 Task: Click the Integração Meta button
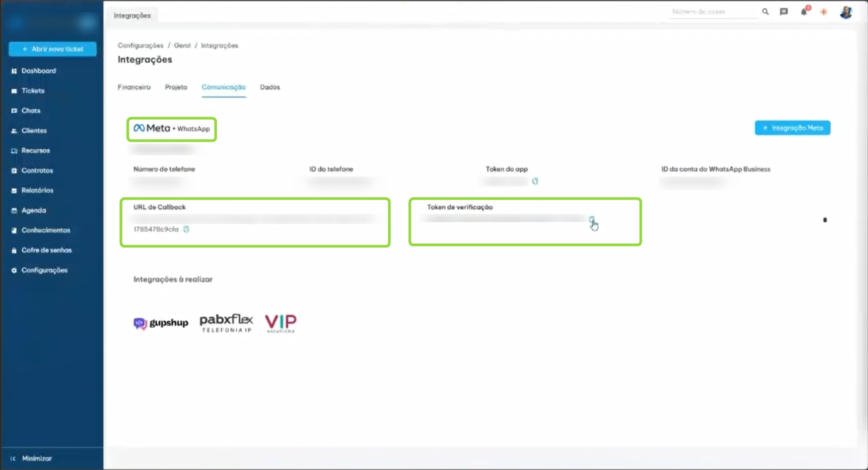[792, 128]
